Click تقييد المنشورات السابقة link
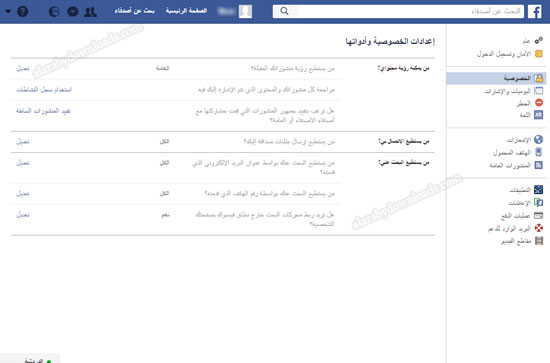 click(x=43, y=111)
